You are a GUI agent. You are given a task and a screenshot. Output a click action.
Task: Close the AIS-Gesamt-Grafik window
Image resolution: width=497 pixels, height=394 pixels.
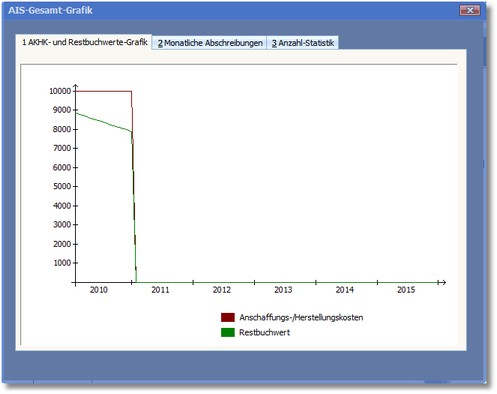coord(470,10)
